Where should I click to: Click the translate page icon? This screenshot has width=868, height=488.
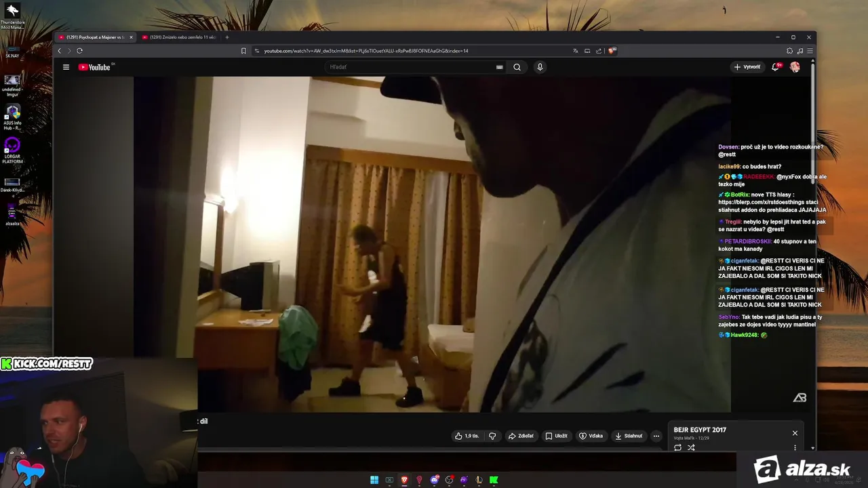(x=576, y=51)
